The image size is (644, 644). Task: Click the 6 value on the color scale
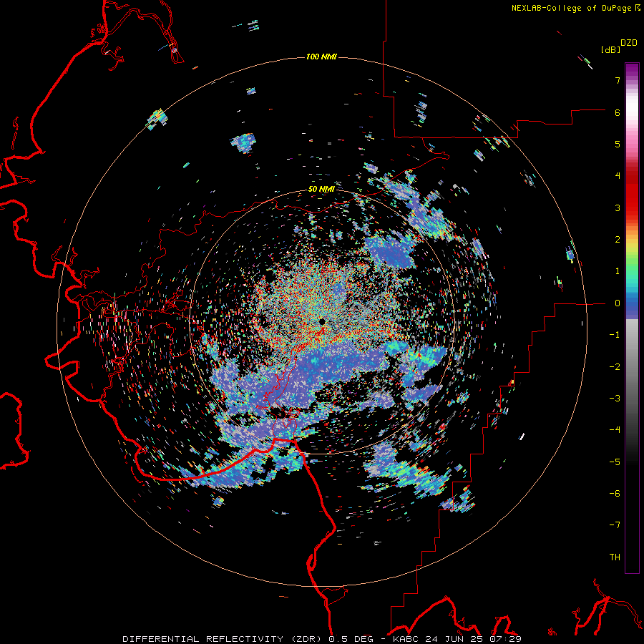[618, 112]
